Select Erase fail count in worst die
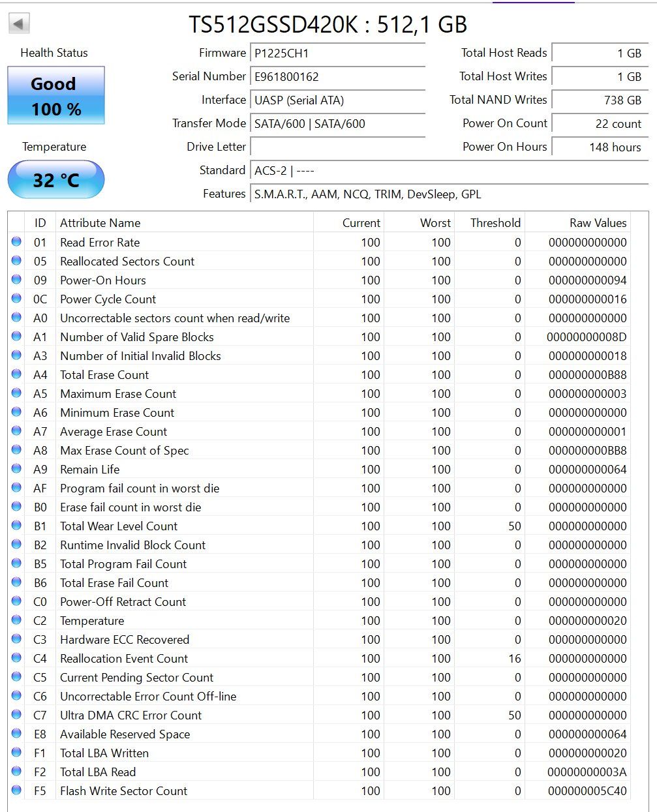Viewport: 657px width, 812px height. pos(130,507)
